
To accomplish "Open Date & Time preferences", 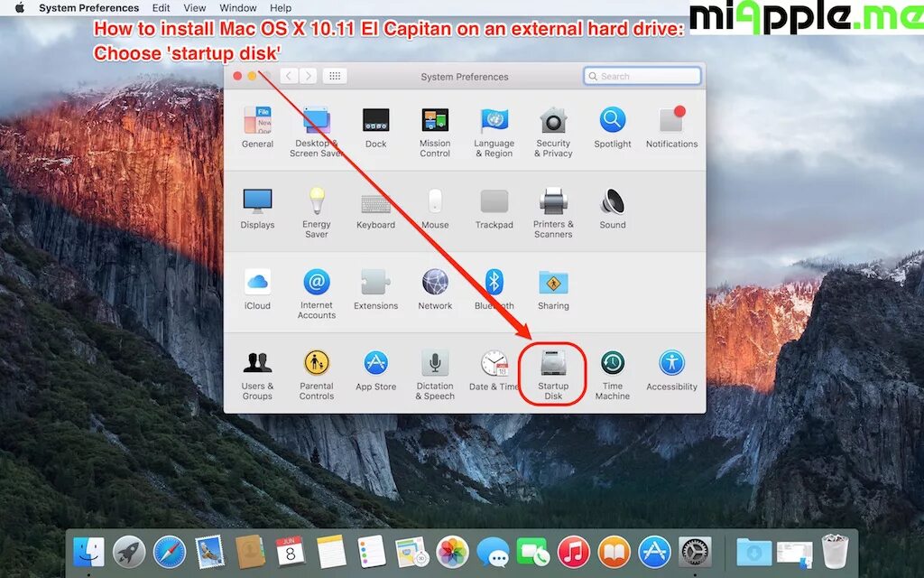I will [494, 370].
